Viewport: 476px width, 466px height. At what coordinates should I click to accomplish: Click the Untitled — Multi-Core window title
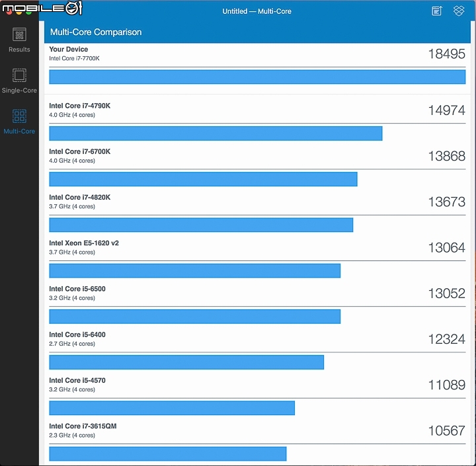tap(257, 11)
